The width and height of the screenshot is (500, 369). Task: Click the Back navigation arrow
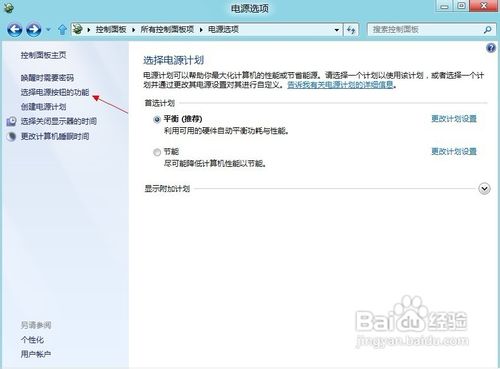click(x=15, y=30)
